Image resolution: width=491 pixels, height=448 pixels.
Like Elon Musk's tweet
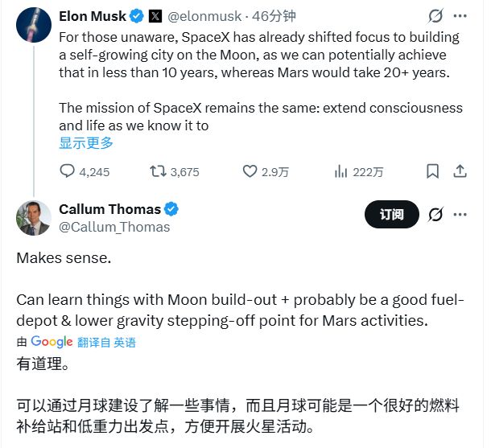(x=250, y=171)
